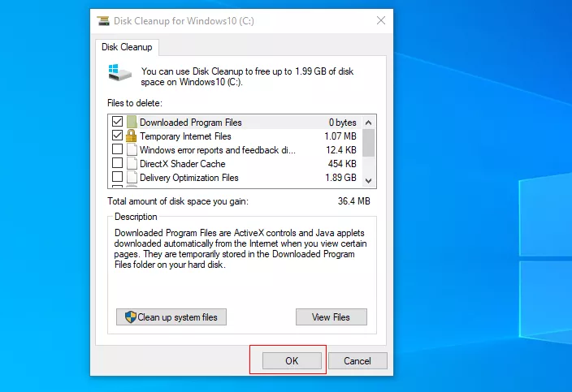
Task: Click the 36.4 MB total gain value
Action: (354, 201)
